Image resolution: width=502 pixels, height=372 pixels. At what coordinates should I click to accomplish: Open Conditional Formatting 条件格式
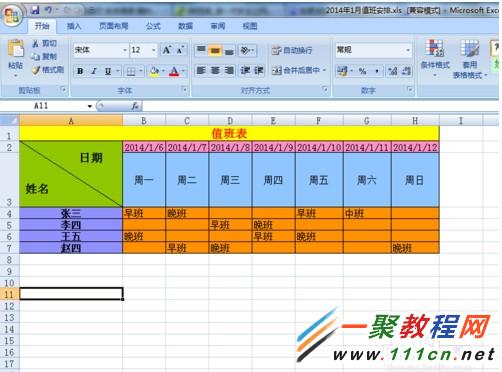(435, 58)
